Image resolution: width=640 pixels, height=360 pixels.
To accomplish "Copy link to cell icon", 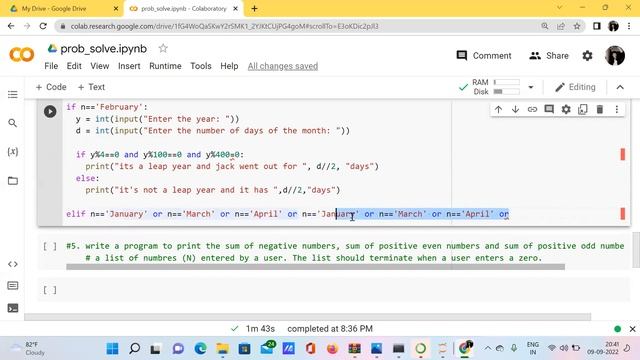I will pyautogui.click(x=532, y=109).
